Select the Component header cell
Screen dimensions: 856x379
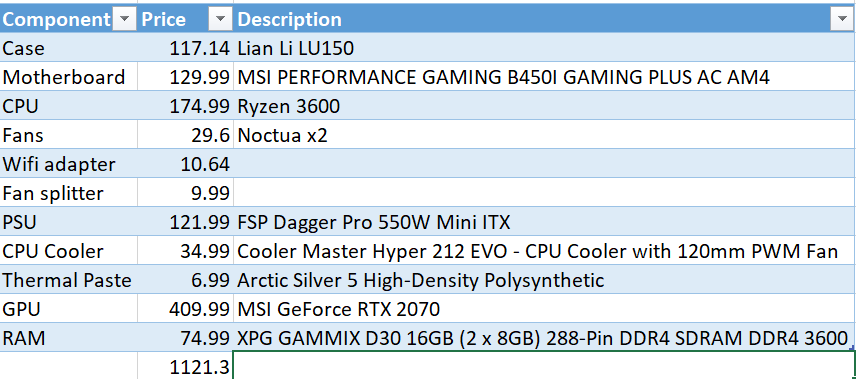pyautogui.click(x=69, y=20)
